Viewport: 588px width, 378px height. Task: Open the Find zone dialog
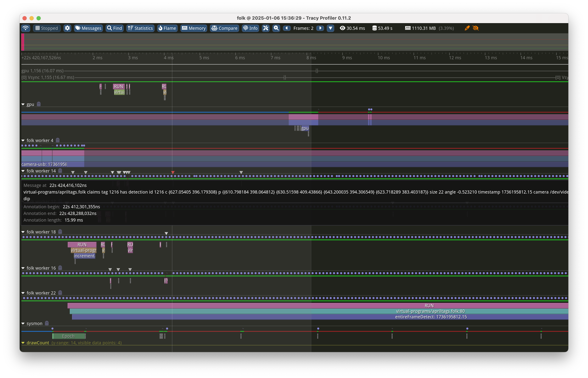click(x=114, y=28)
